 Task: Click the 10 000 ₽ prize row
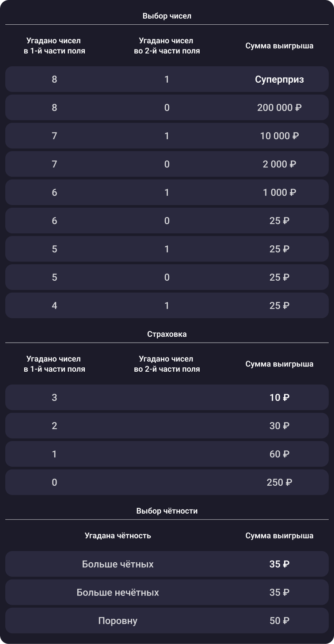[x=167, y=136]
